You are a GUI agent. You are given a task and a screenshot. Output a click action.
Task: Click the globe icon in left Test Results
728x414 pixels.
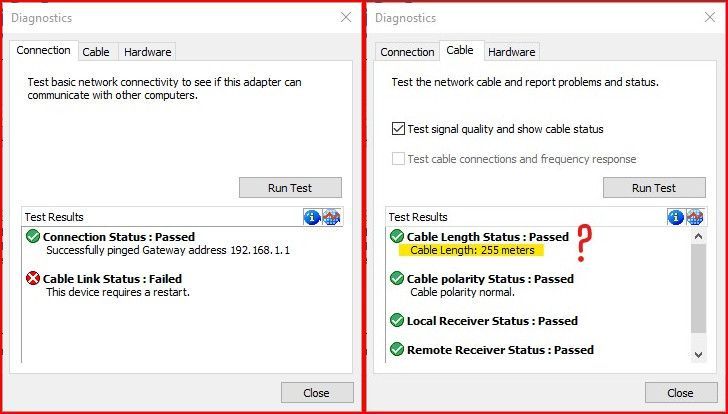[332, 217]
